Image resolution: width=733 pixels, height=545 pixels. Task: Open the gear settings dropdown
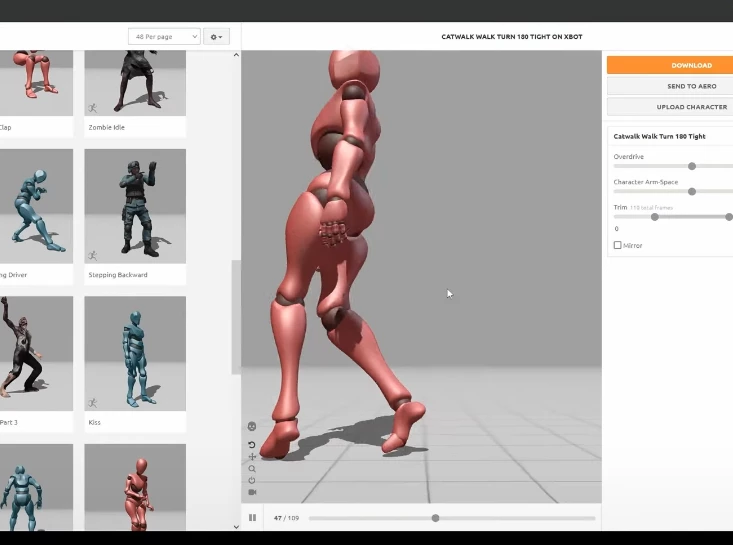point(216,36)
